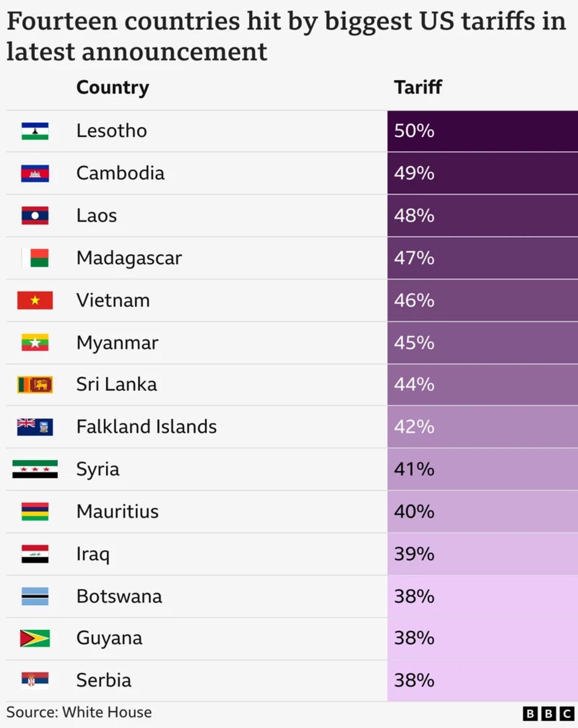The width and height of the screenshot is (578, 728).
Task: Click the Falkland Islands flag icon
Action: pos(35,427)
